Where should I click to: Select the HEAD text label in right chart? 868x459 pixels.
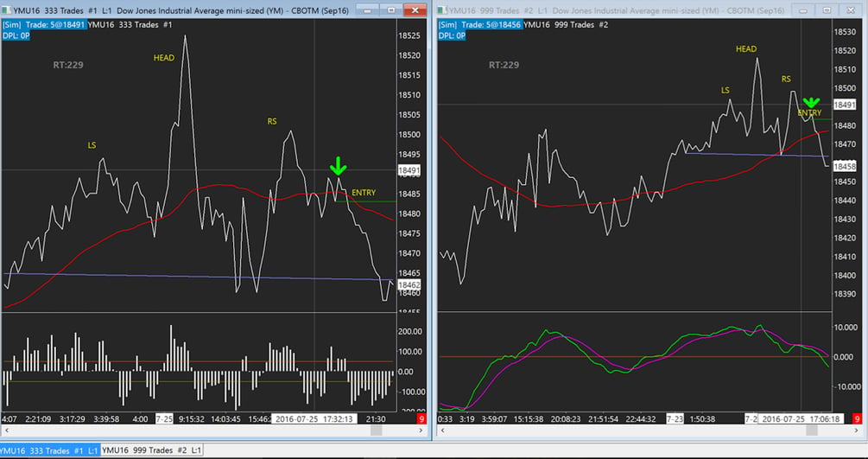click(746, 48)
